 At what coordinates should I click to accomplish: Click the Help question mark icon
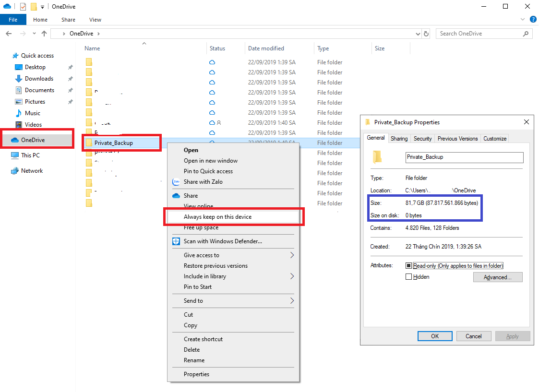click(x=533, y=20)
